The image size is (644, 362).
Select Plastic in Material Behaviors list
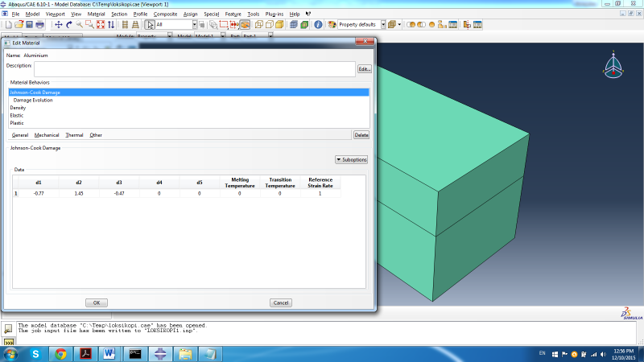pos(189,123)
